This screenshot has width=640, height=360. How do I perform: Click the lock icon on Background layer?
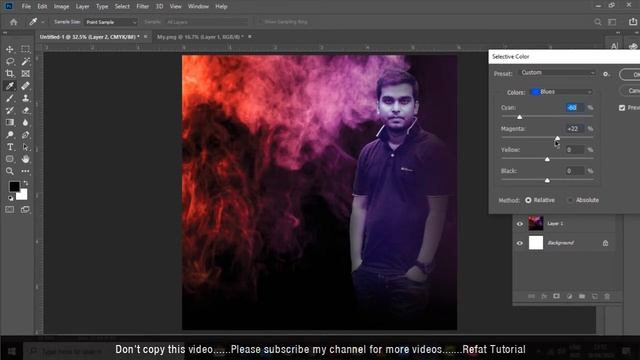tap(605, 243)
